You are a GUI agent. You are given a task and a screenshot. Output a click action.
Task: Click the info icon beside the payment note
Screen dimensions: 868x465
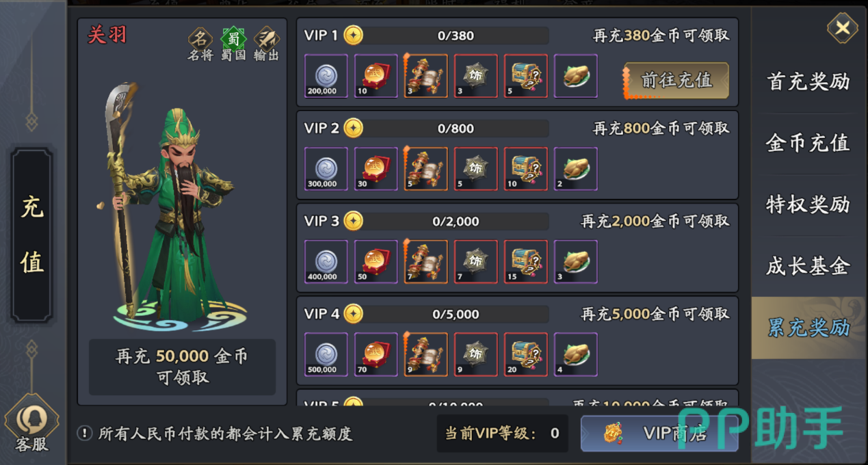(85, 434)
